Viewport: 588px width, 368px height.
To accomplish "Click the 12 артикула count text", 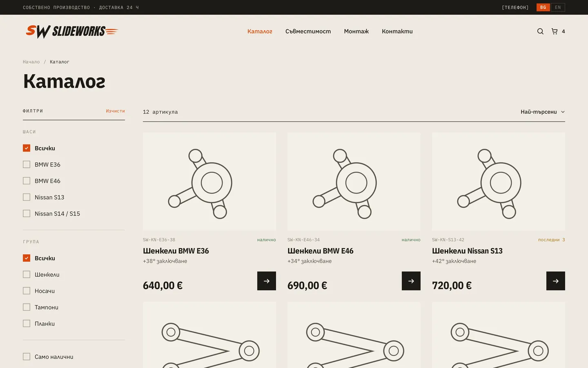I will coord(160,112).
